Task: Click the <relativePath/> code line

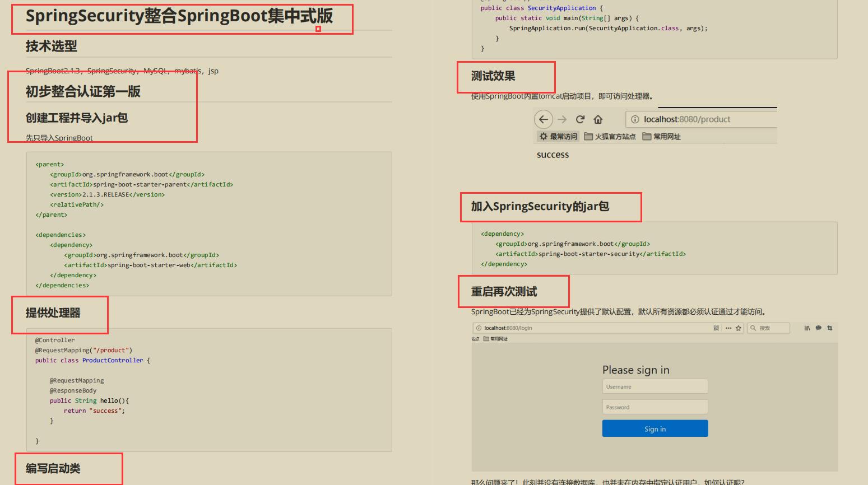Action: point(77,205)
